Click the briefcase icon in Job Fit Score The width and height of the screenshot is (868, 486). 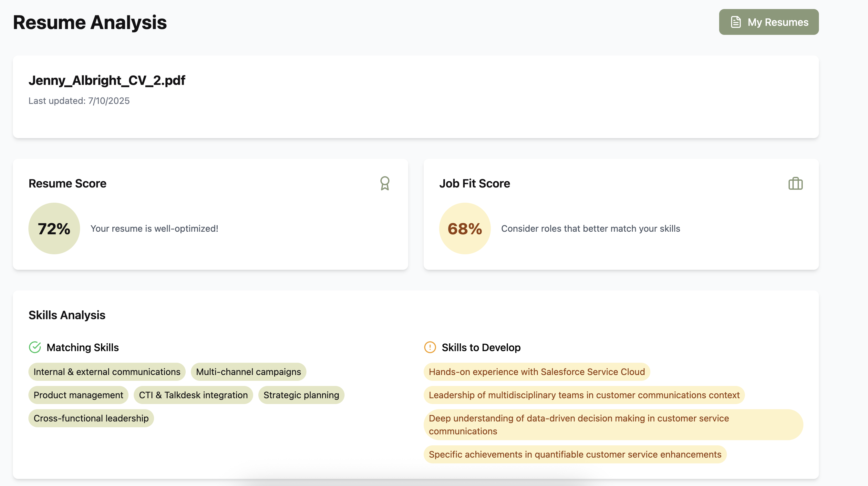click(x=795, y=184)
